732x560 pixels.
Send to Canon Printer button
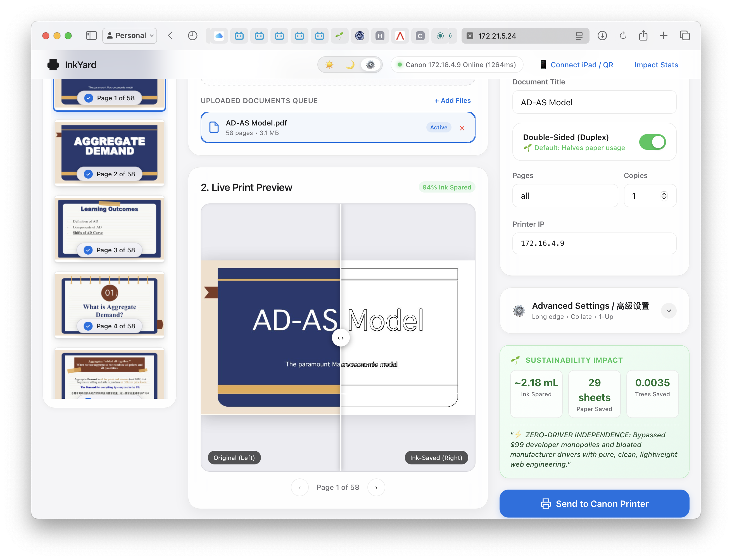point(594,504)
